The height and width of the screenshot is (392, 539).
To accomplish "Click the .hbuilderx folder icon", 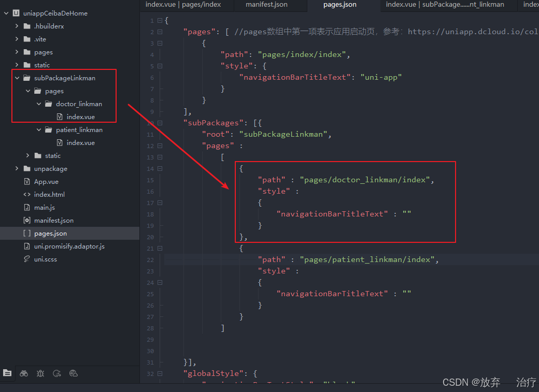I will pos(27,26).
